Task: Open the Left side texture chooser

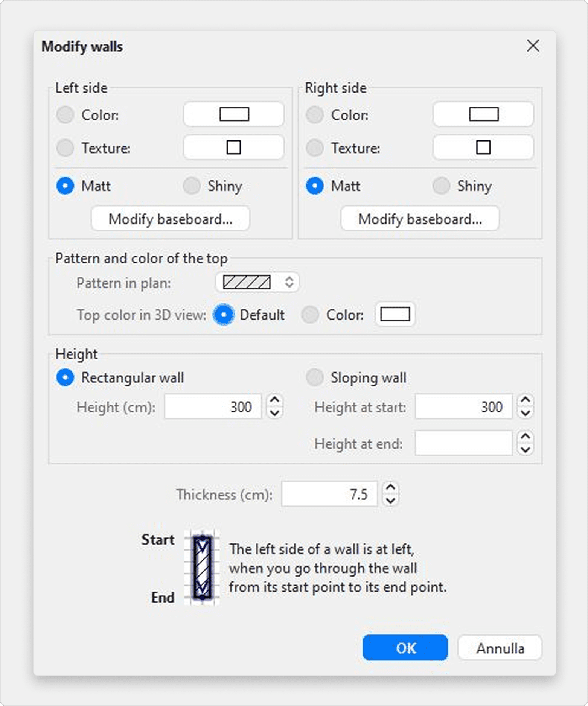Action: pyautogui.click(x=233, y=148)
